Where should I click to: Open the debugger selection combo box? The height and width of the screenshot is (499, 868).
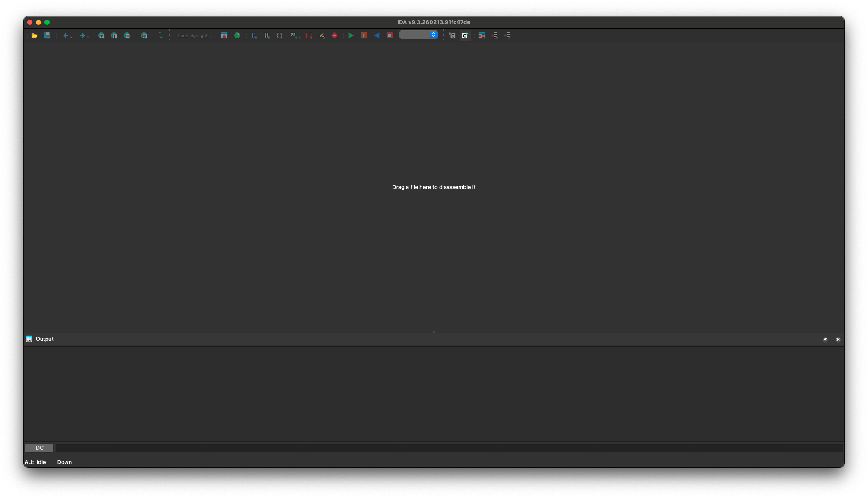(418, 35)
